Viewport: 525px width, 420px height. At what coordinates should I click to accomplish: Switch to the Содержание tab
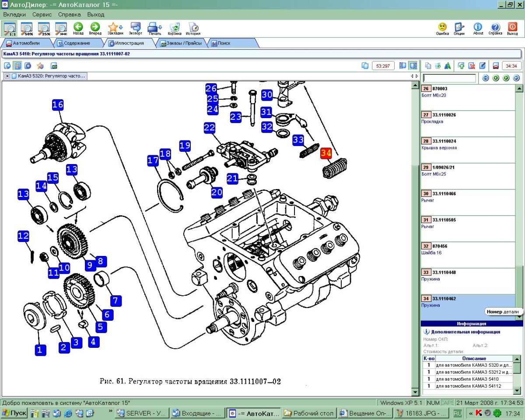(77, 43)
